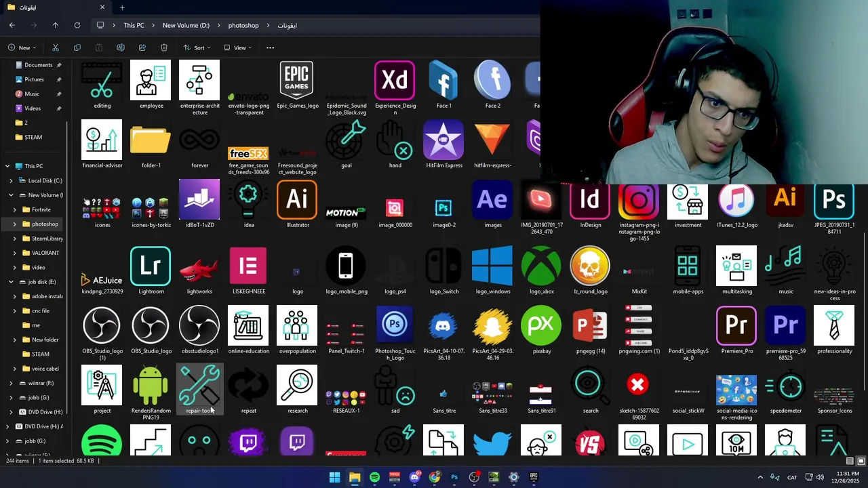Open the New dropdown button
The image size is (868, 488).
22,47
